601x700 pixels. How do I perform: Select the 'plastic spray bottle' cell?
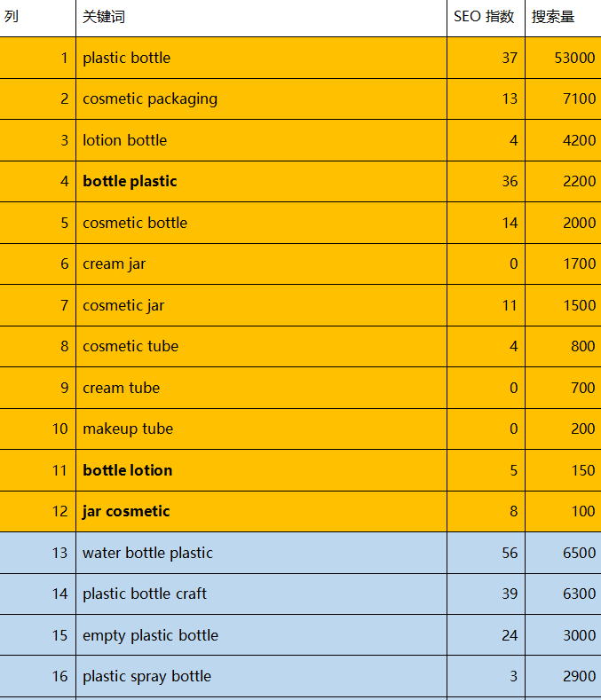tap(261, 676)
